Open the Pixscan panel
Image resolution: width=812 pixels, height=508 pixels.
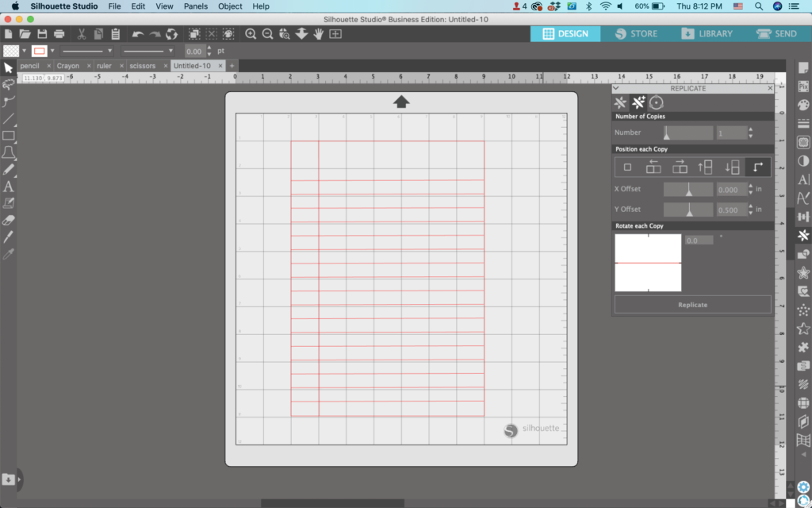click(x=803, y=87)
